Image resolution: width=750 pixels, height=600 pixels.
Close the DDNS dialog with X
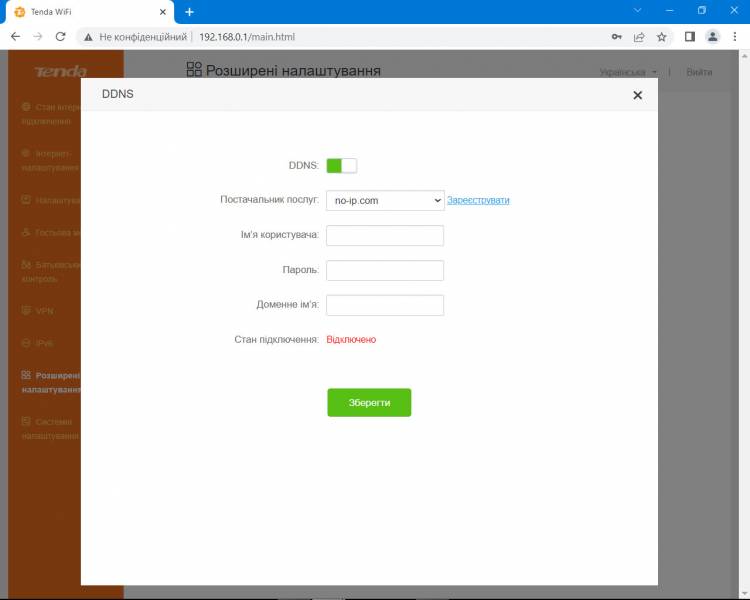pos(637,95)
